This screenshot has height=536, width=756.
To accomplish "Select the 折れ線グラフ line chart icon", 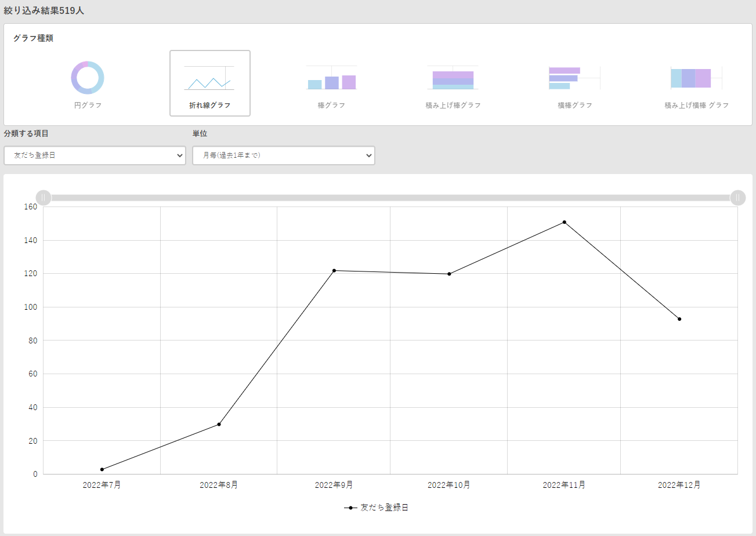I will point(209,78).
